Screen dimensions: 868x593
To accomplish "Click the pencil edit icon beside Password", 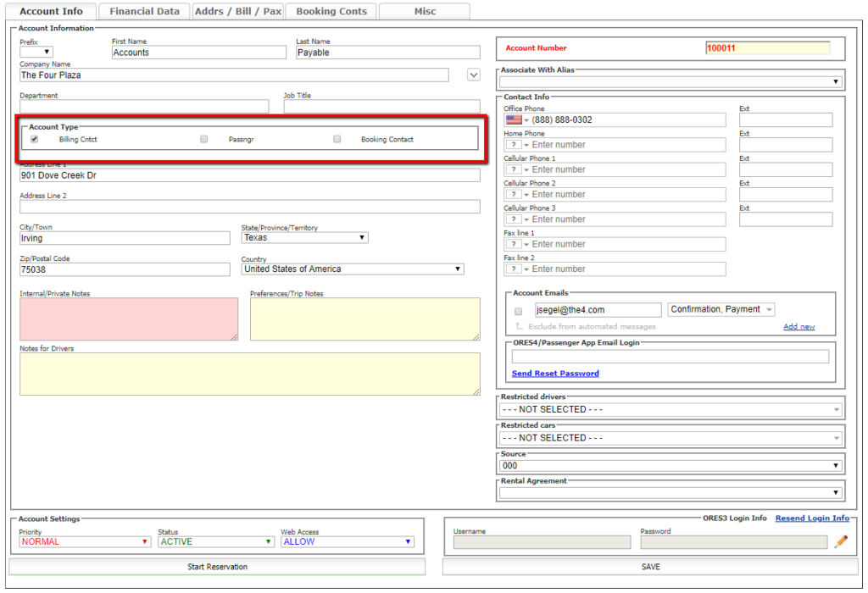I will click(x=840, y=541).
